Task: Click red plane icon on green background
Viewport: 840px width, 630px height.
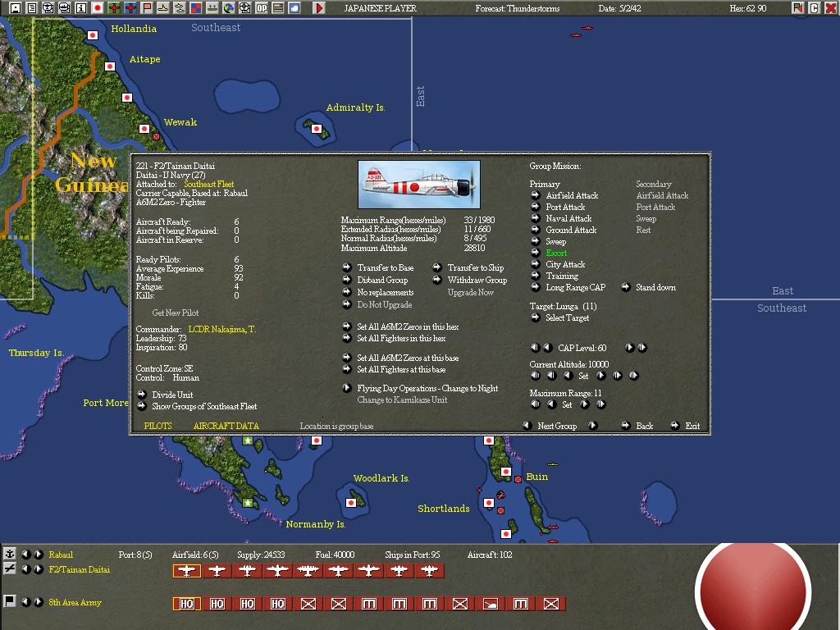Action: click(x=113, y=8)
